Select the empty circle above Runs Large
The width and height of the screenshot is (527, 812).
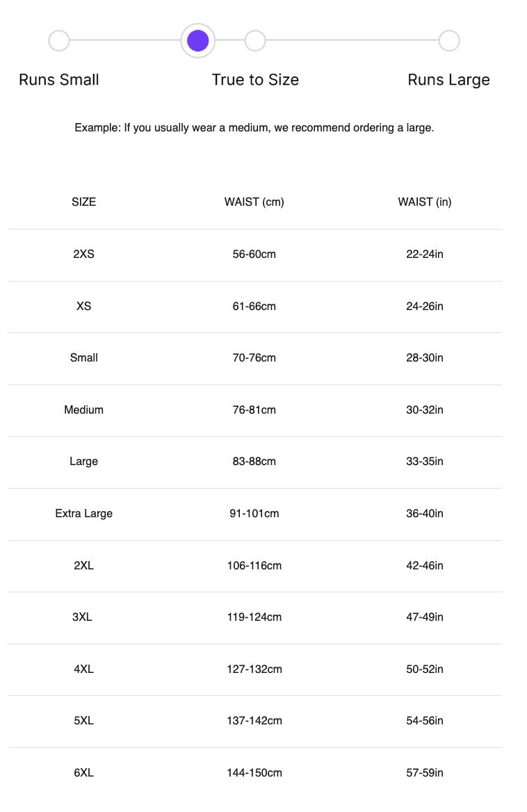tap(449, 41)
